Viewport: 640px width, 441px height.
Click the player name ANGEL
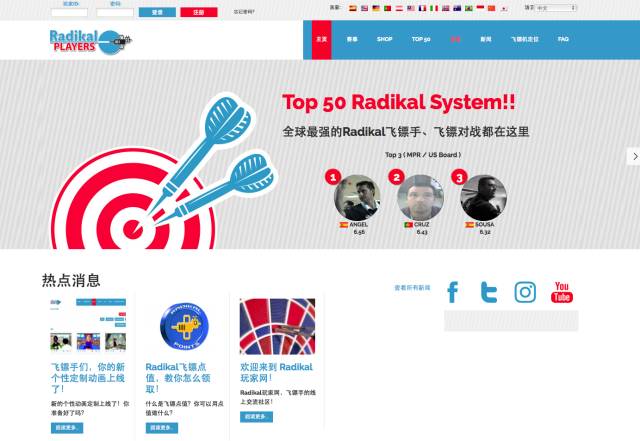pos(359,225)
